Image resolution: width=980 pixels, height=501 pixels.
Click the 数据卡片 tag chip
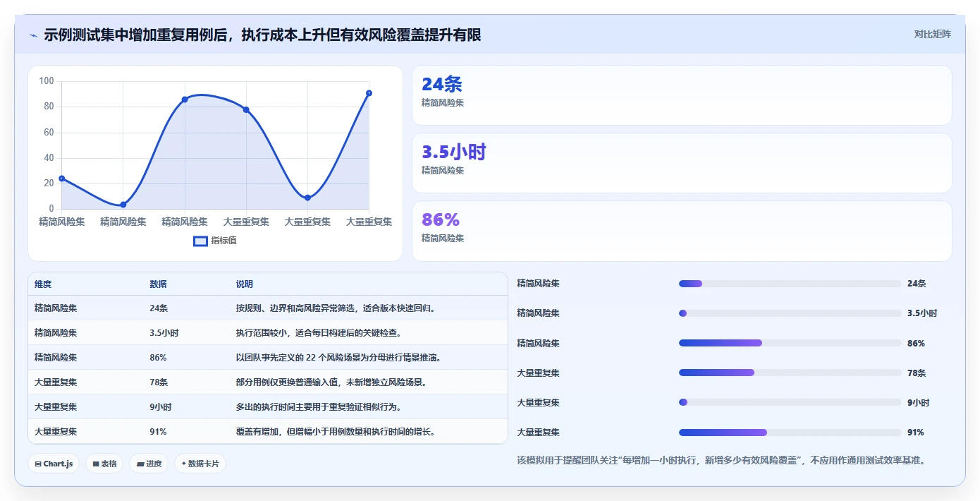coord(200,464)
